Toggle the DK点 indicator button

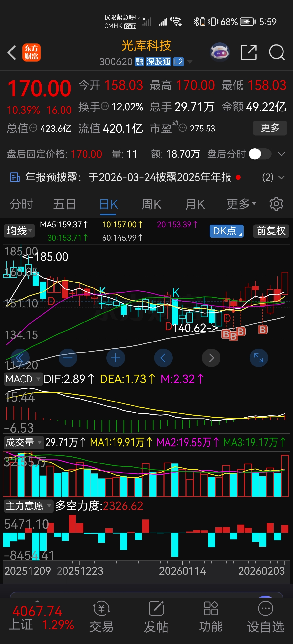point(226,231)
